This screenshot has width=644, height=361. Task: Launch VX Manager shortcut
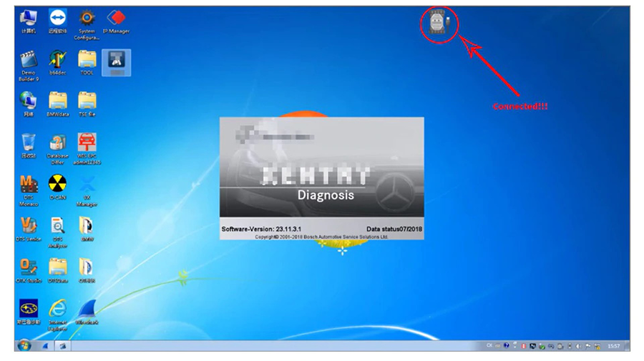tap(87, 191)
